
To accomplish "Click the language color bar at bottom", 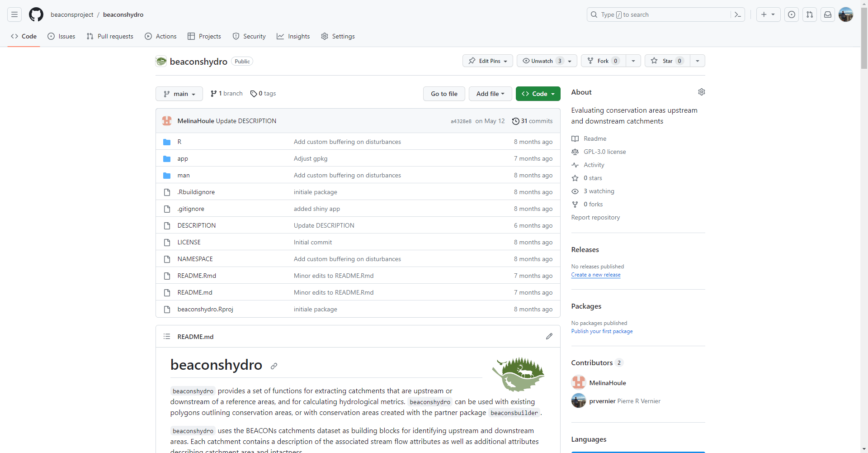I will pyautogui.click(x=638, y=452).
